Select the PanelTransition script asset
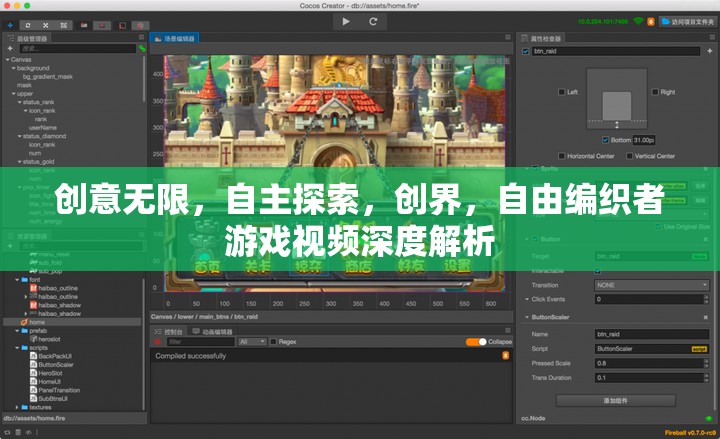This screenshot has width=720, height=439. [59, 390]
